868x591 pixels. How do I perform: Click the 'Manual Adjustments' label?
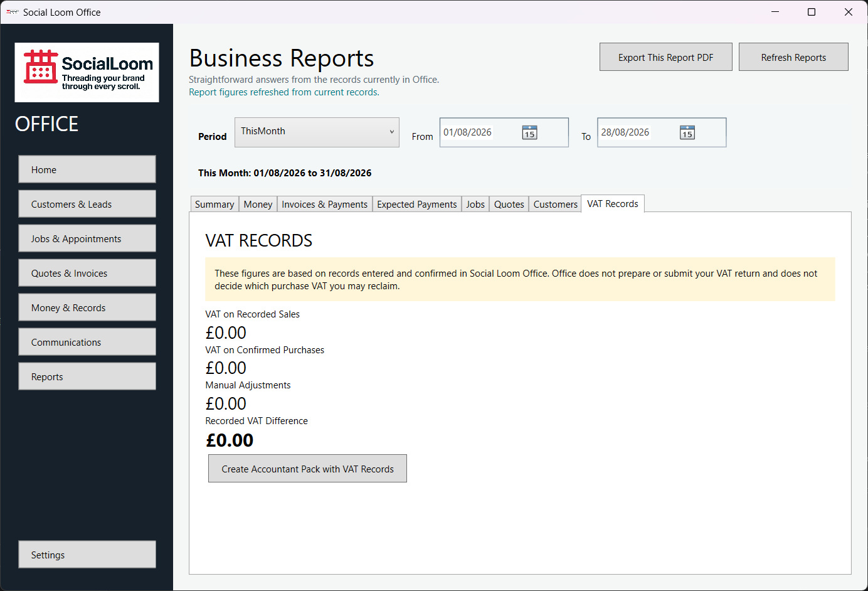248,385
